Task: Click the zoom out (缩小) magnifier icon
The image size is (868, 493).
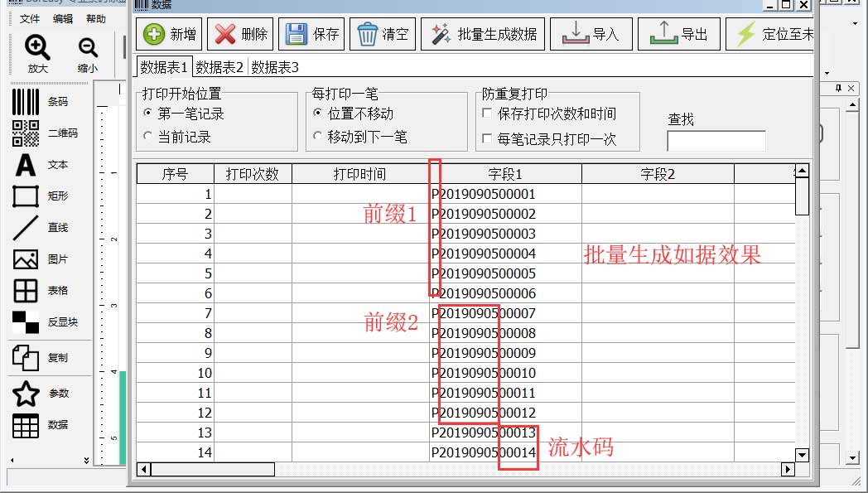Action: [88, 47]
